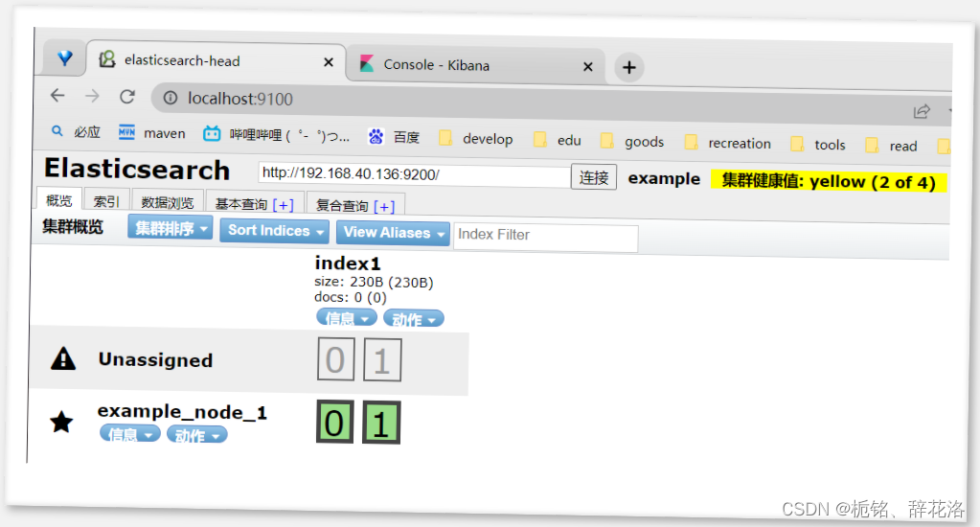Open example_node_1 动作 dropdown

(x=197, y=435)
